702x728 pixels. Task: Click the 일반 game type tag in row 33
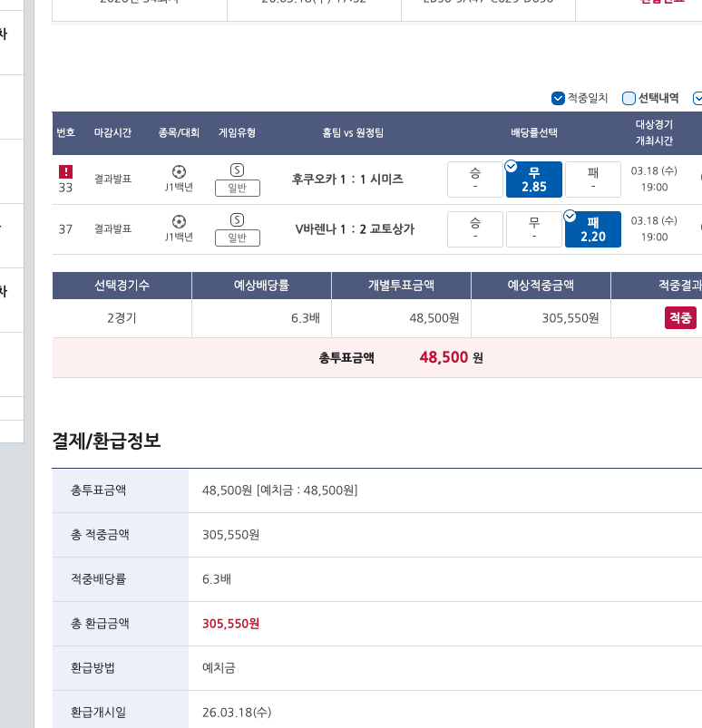pyautogui.click(x=238, y=188)
